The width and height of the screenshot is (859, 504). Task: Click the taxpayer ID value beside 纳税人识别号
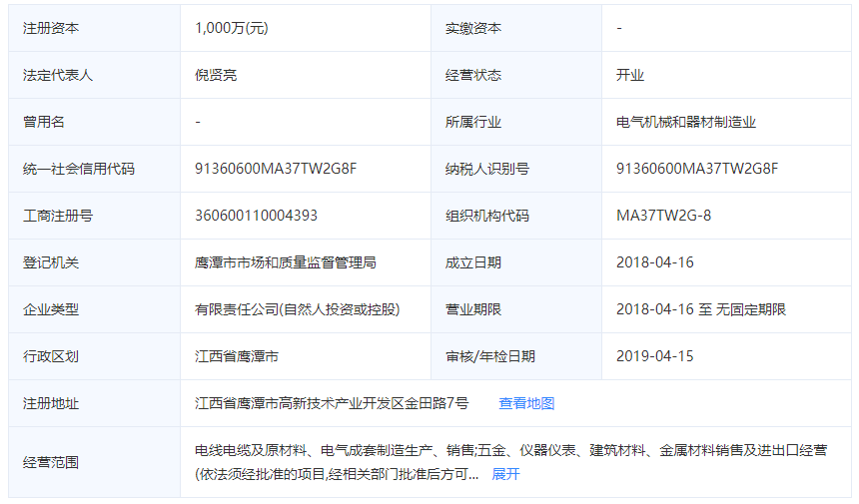coord(697,169)
